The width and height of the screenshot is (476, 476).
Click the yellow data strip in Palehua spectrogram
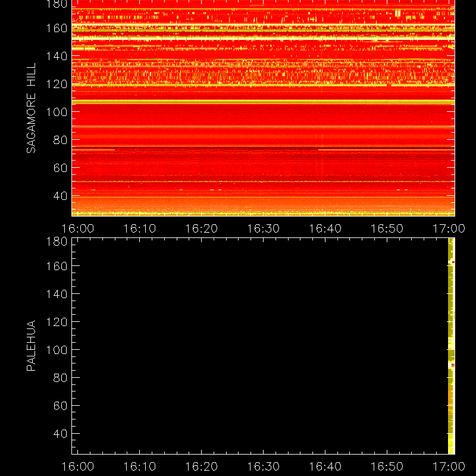[x=452, y=346]
